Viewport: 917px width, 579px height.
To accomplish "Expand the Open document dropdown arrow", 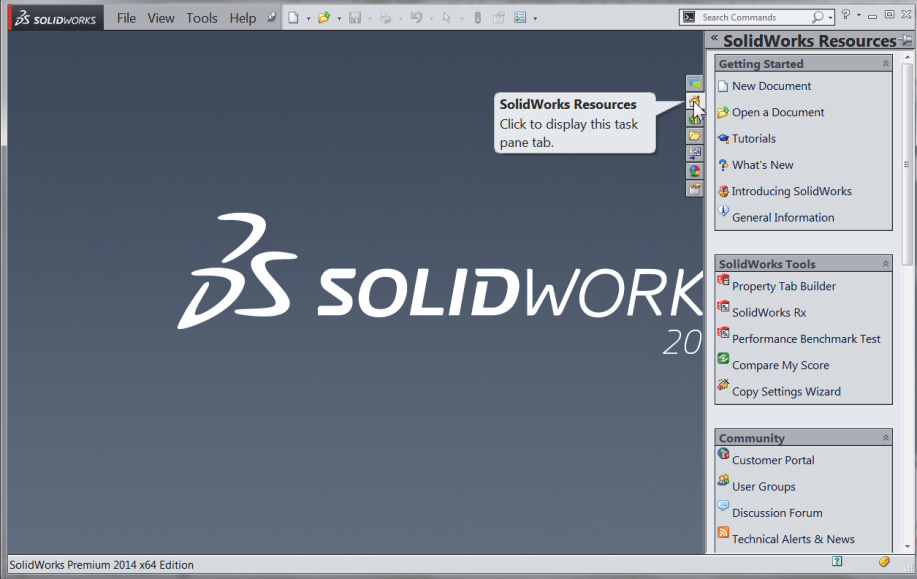I will click(338, 16).
